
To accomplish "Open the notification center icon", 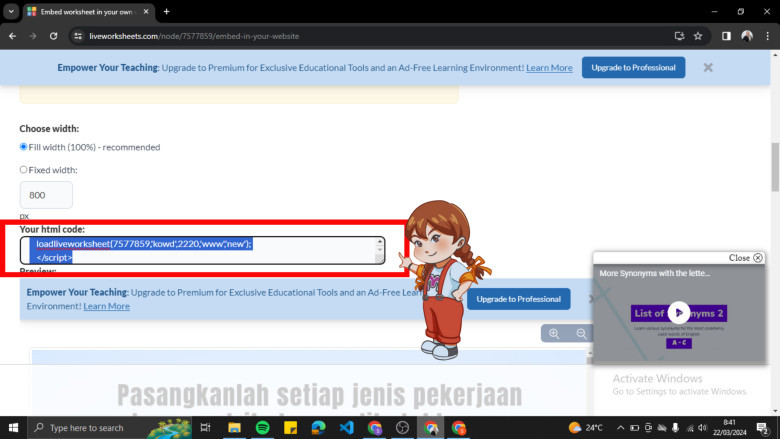I will click(763, 428).
